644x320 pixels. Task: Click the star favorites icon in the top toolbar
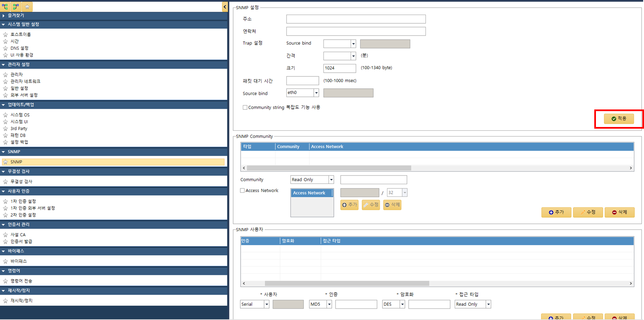point(27,7)
